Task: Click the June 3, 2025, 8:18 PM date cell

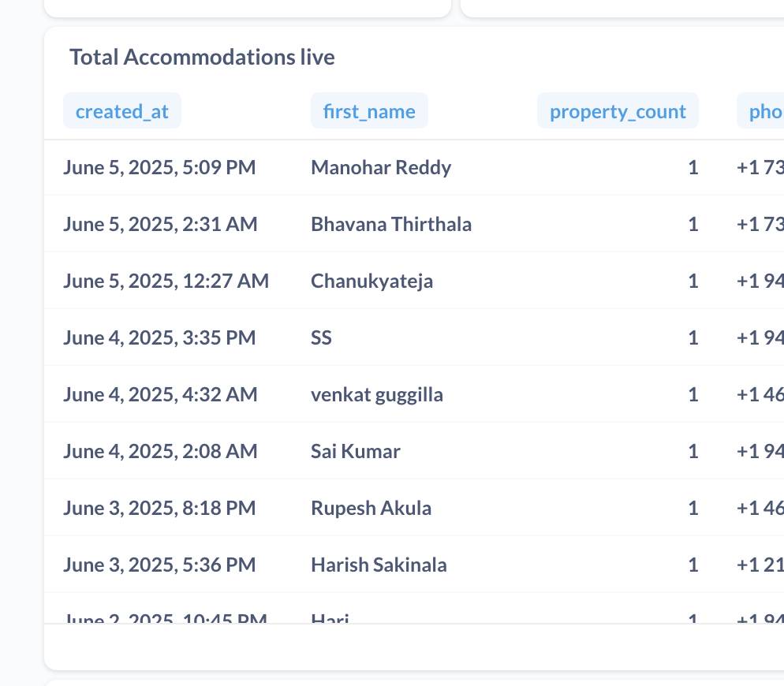Action: coord(159,509)
